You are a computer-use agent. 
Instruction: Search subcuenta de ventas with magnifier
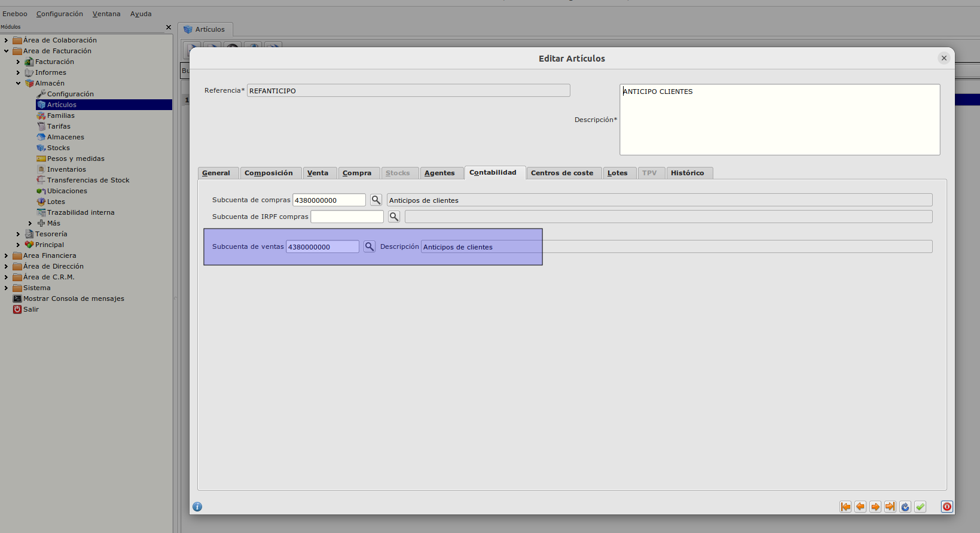point(370,246)
